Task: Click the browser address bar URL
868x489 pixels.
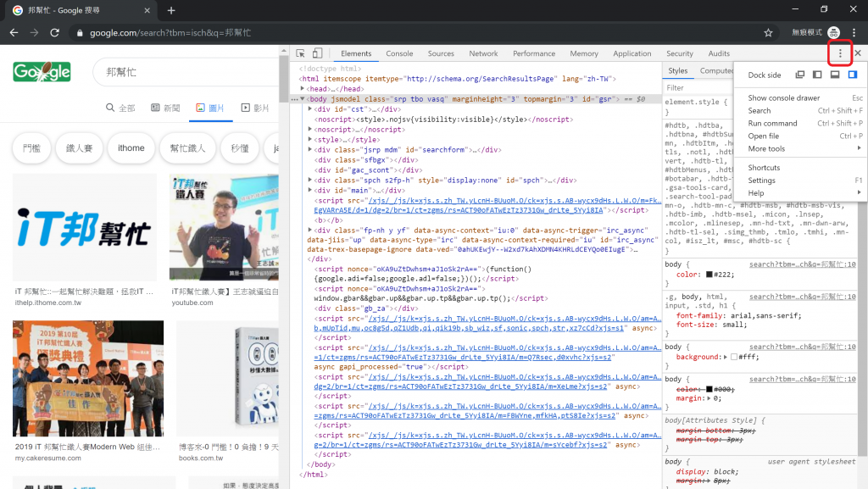Action: (x=170, y=33)
